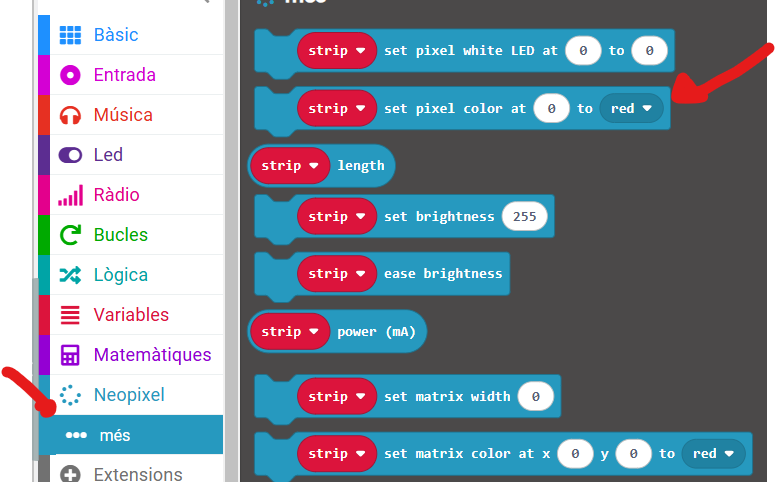The image size is (775, 482).
Task: Select the més subcategory
Action: click(114, 435)
